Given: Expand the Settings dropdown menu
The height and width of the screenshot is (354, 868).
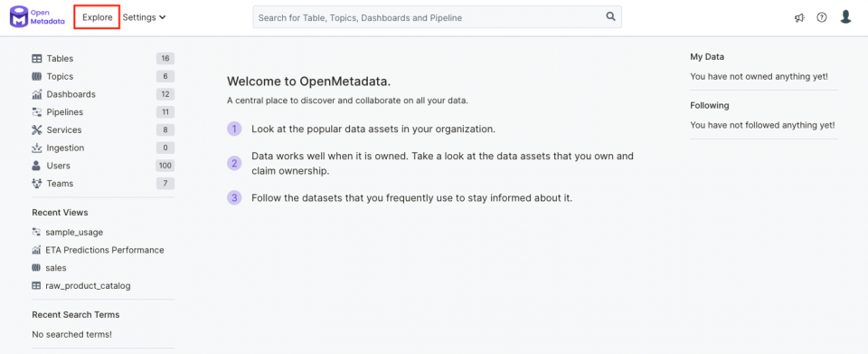Looking at the screenshot, I should tap(144, 17).
